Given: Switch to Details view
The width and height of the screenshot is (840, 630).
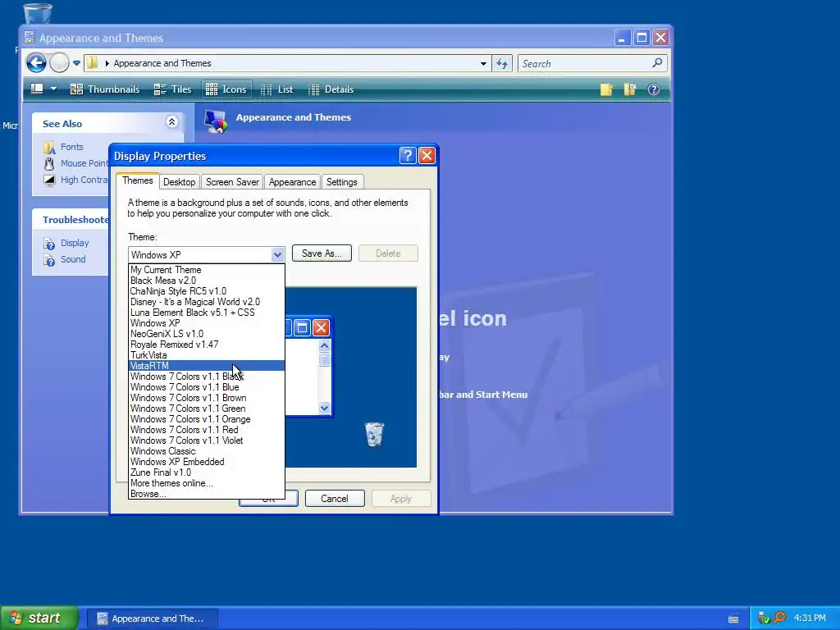Looking at the screenshot, I should pyautogui.click(x=331, y=89).
